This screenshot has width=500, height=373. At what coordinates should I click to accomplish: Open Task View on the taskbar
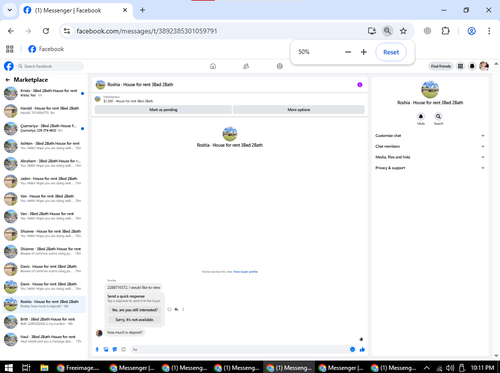coord(26,368)
